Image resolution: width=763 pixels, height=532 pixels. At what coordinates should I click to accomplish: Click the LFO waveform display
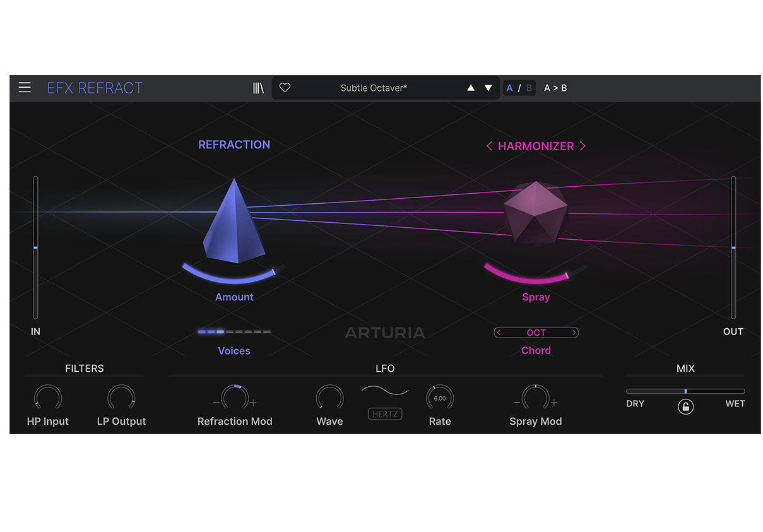[385, 391]
